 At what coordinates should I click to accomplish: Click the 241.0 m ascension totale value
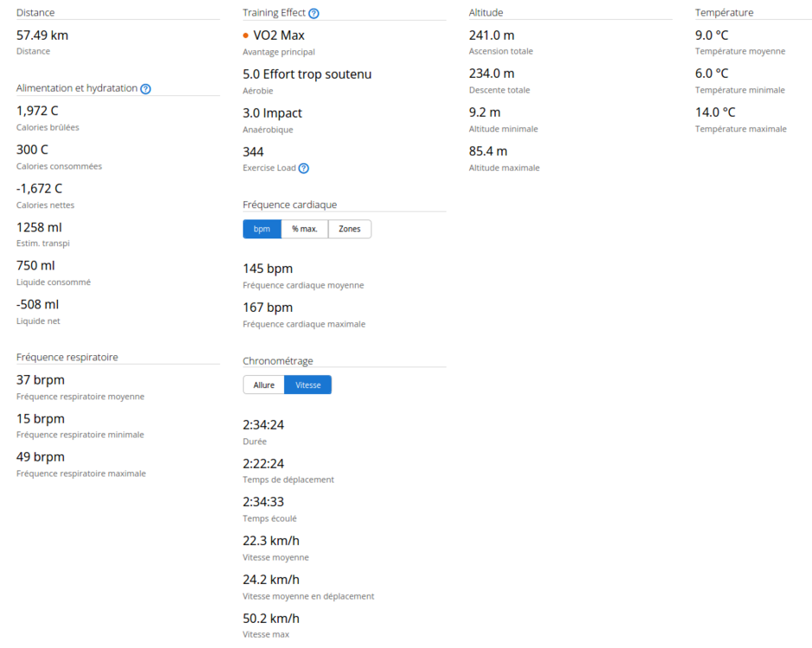pos(492,35)
